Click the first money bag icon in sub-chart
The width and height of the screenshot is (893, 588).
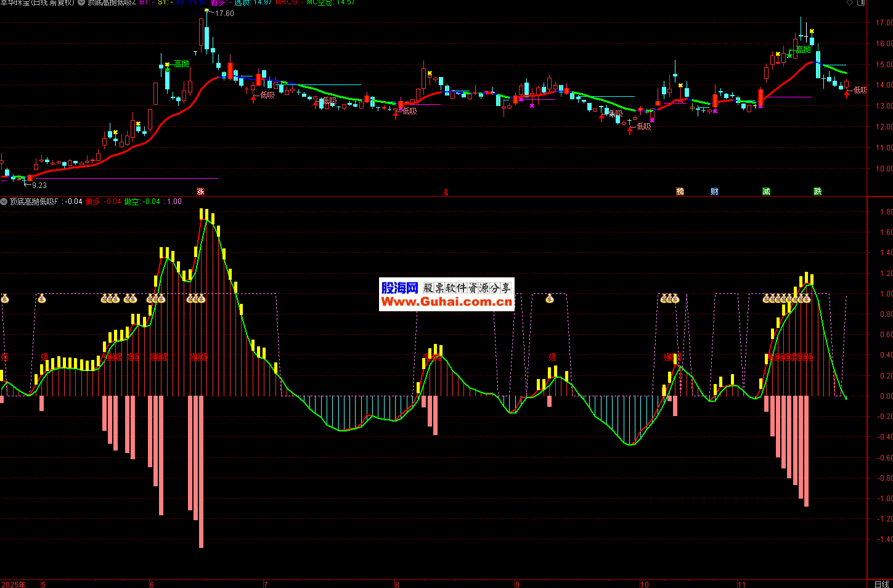coord(5,299)
